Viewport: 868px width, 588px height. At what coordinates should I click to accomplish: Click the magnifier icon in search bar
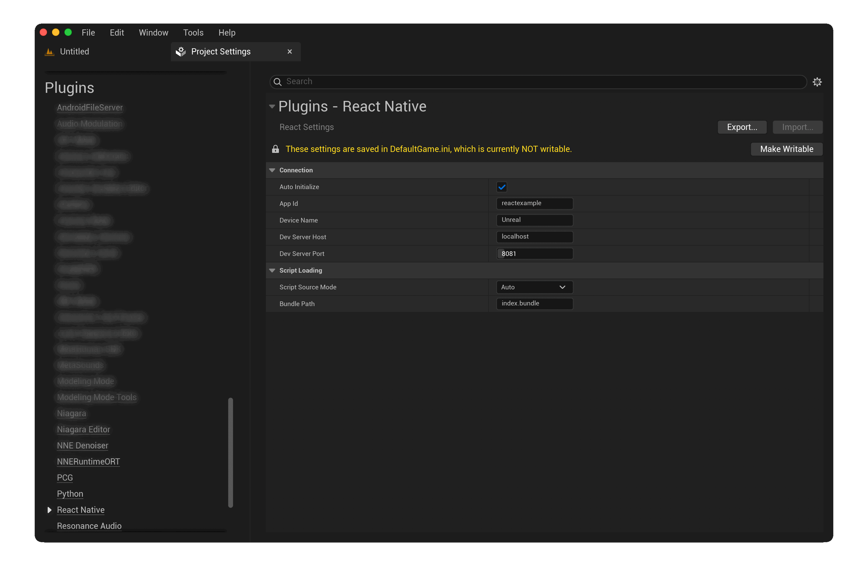[277, 82]
